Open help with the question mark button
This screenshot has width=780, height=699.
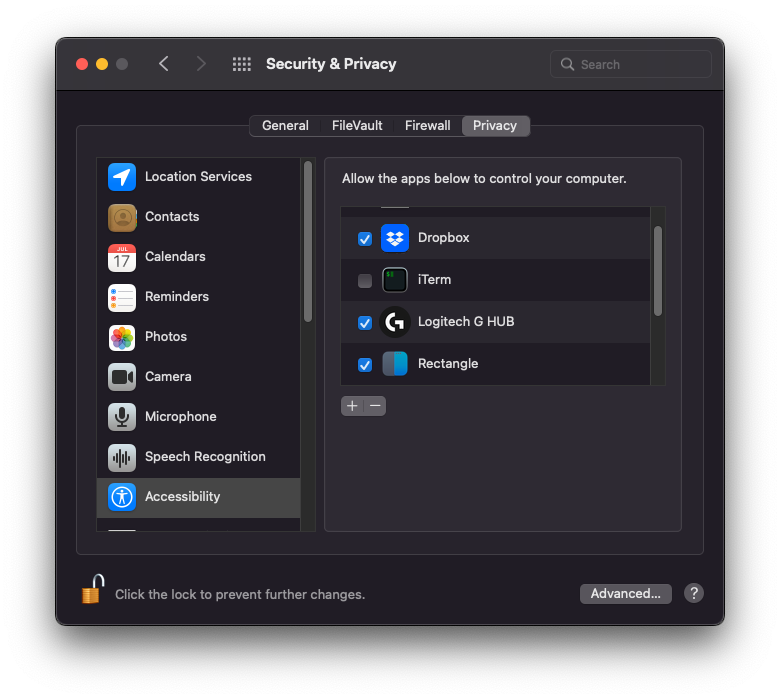[x=693, y=593]
